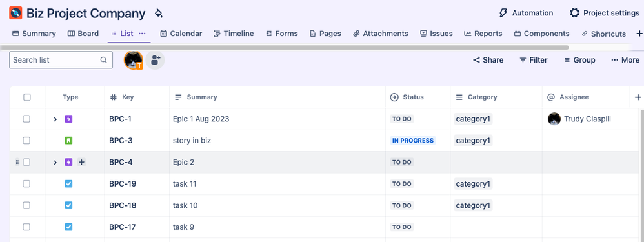
Task: Click the add people icon
Action: (156, 60)
